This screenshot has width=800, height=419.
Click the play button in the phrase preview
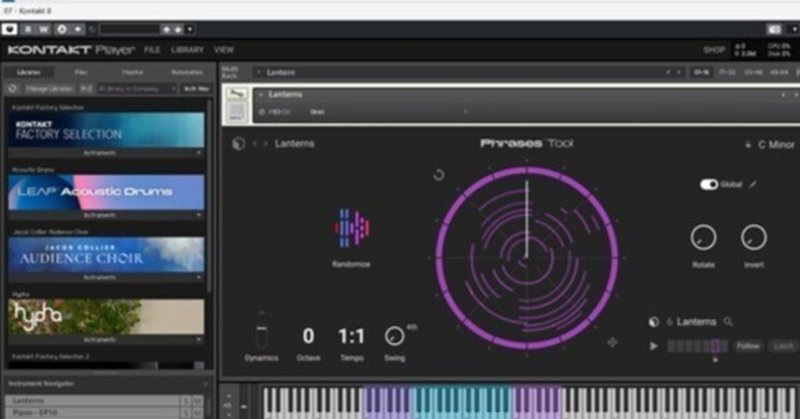click(x=654, y=346)
